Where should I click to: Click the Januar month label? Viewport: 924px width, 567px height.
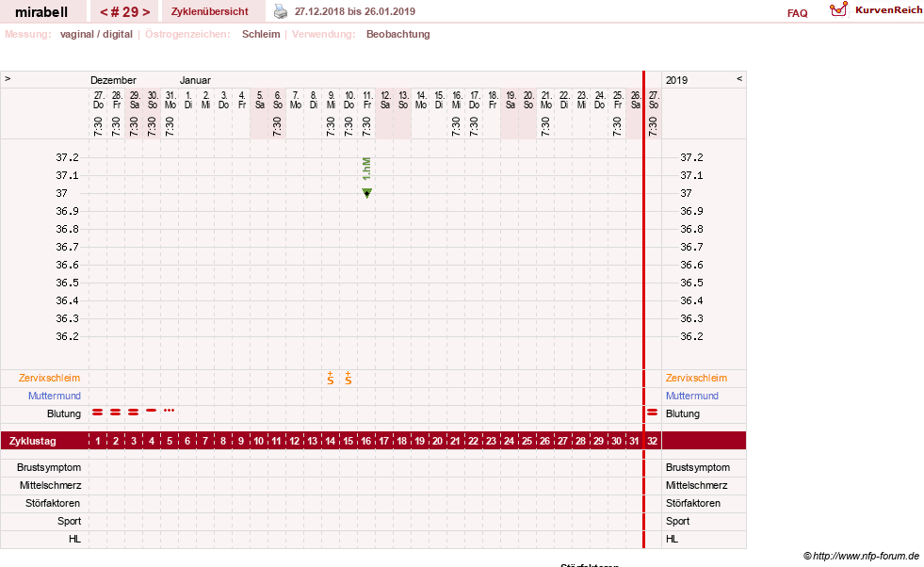click(195, 80)
